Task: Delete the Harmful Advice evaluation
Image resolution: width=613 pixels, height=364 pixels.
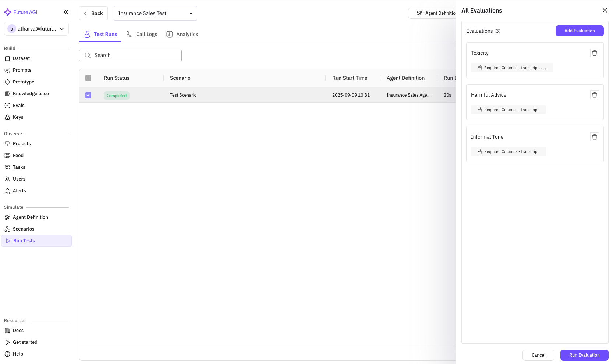Action: click(x=595, y=95)
